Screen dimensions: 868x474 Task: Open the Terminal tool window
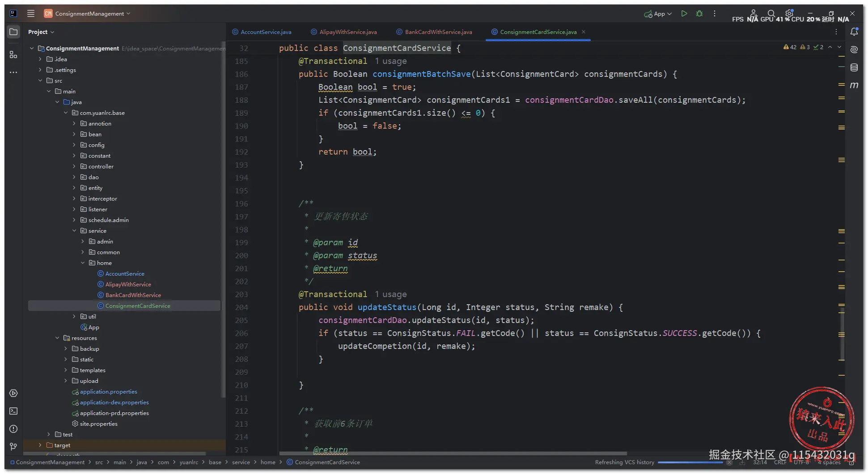13,411
